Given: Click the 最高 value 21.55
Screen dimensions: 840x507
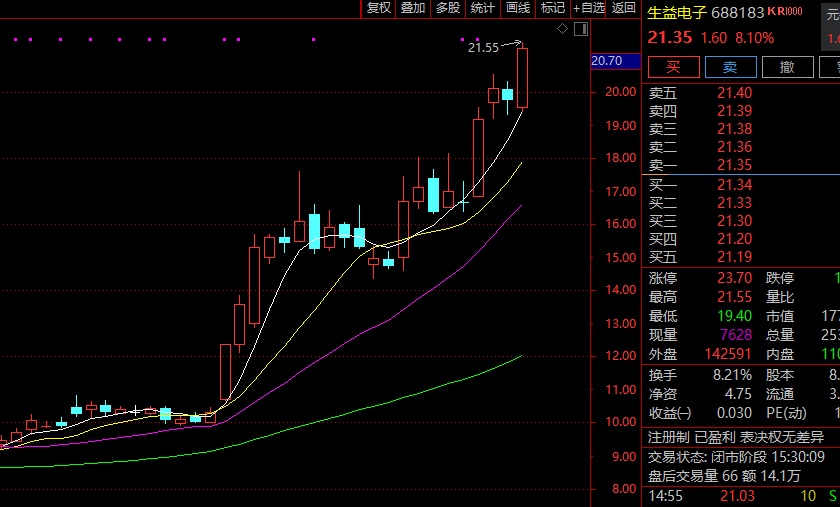Looking at the screenshot, I should pos(734,297).
